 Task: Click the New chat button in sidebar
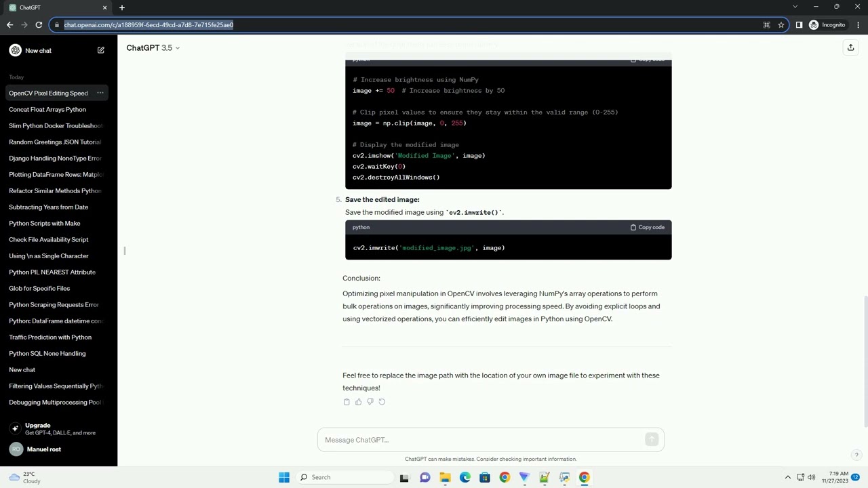tap(57, 50)
